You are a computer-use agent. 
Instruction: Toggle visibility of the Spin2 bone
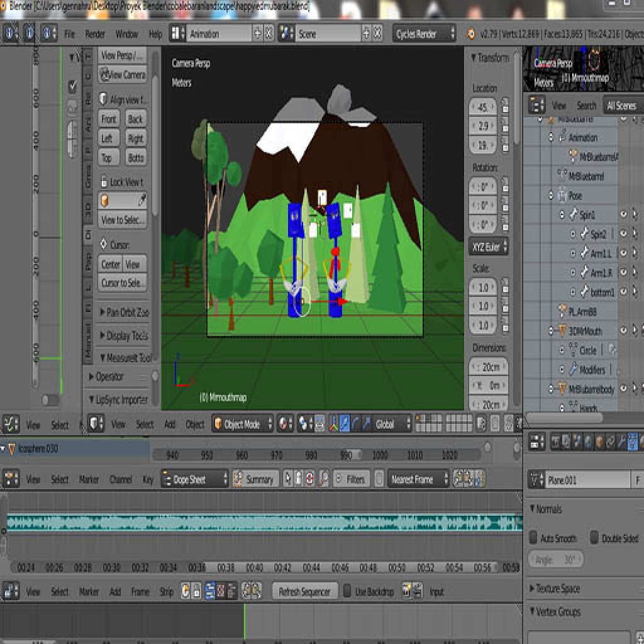[623, 233]
